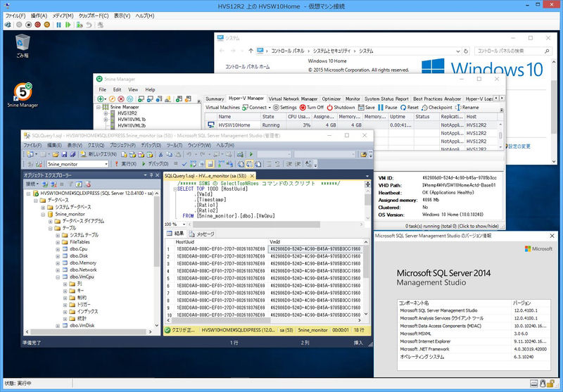Open the address bar dropdown in System window
Image resolution: width=563 pixels, height=392 pixels.
pyautogui.click(x=458, y=51)
